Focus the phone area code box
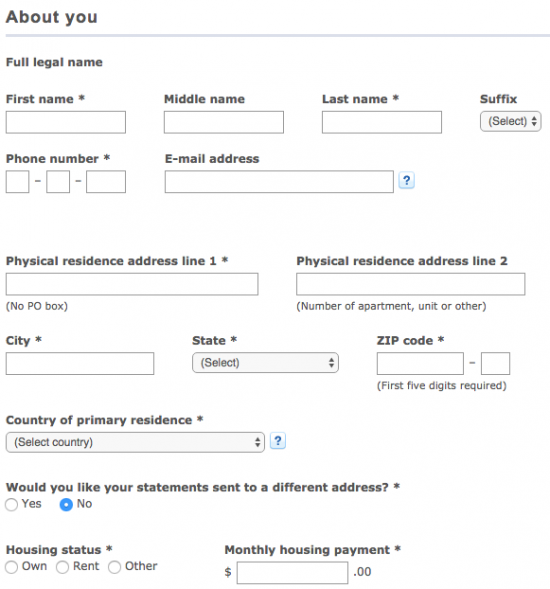This screenshot has height=589, width=550. coord(17,182)
